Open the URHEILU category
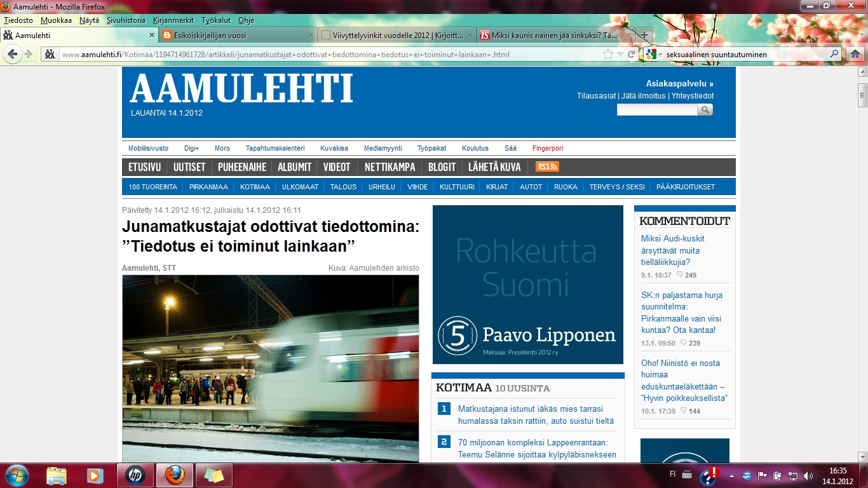This screenshot has height=488, width=868. pyautogui.click(x=382, y=187)
